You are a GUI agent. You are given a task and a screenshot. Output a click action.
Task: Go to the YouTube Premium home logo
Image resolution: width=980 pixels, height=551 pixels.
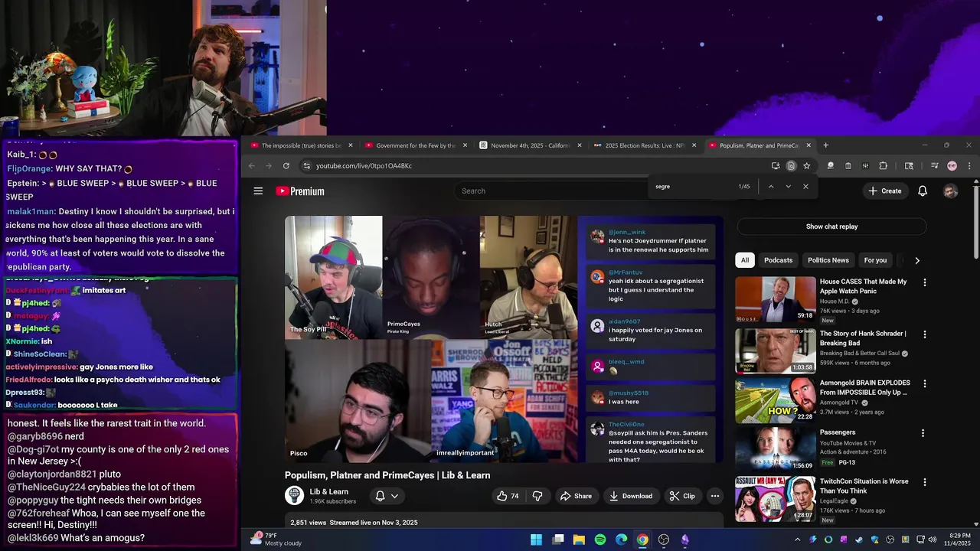(300, 191)
